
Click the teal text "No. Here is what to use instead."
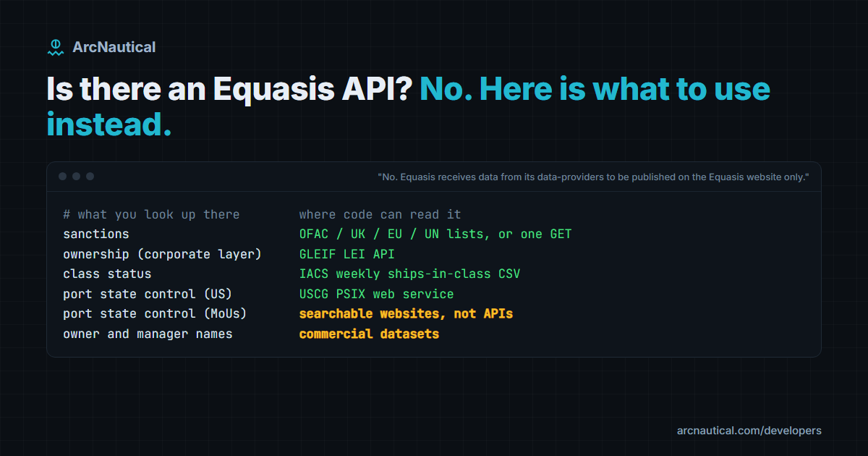click(409, 106)
